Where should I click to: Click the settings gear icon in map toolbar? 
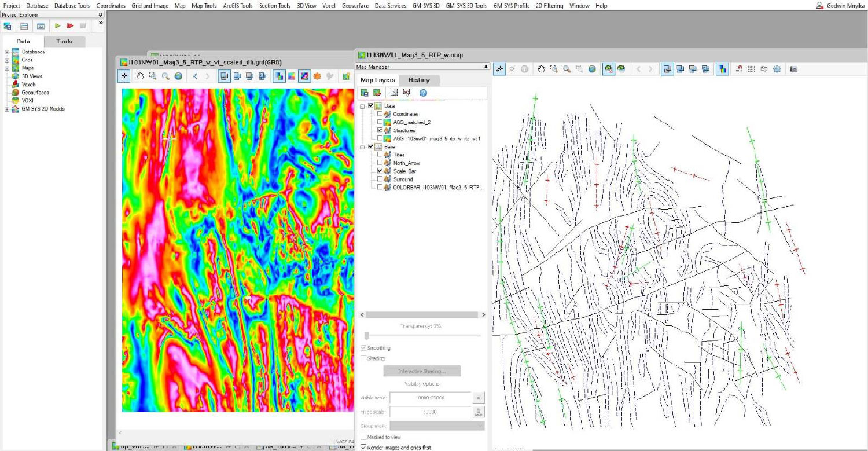pyautogui.click(x=777, y=69)
